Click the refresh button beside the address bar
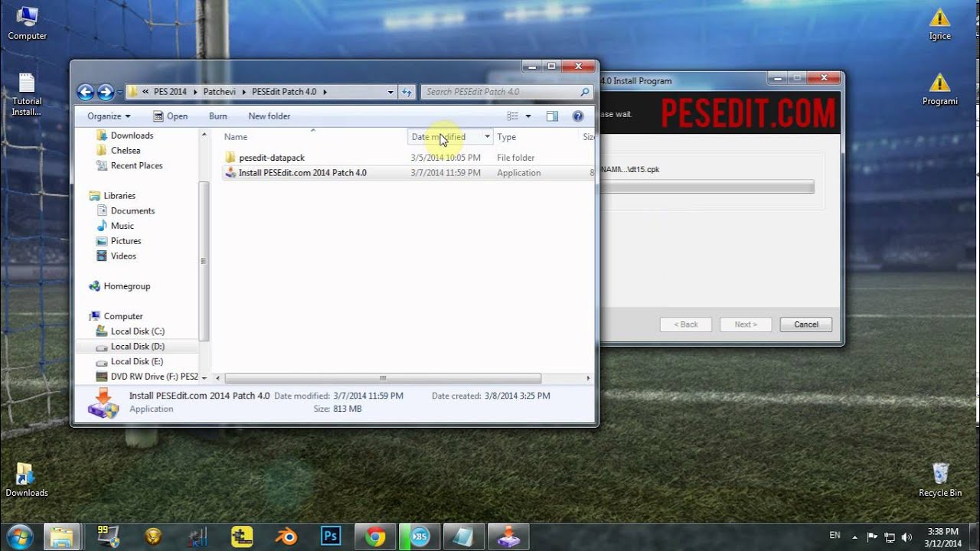Image resolution: width=980 pixels, height=551 pixels. pyautogui.click(x=407, y=92)
